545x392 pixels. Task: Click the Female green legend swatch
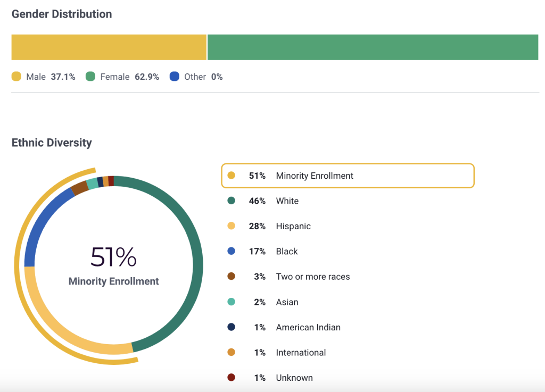coord(90,77)
